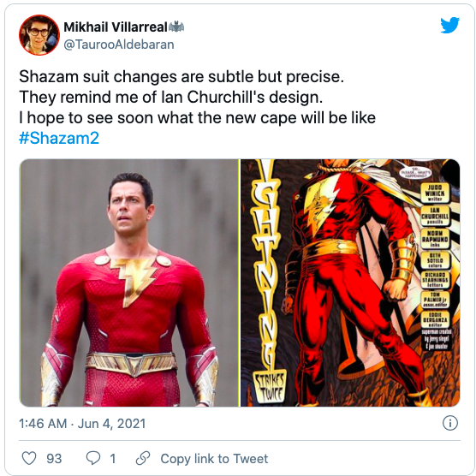The width and height of the screenshot is (476, 476).
Task: Click the Twitter bird logo
Action: (450, 25)
